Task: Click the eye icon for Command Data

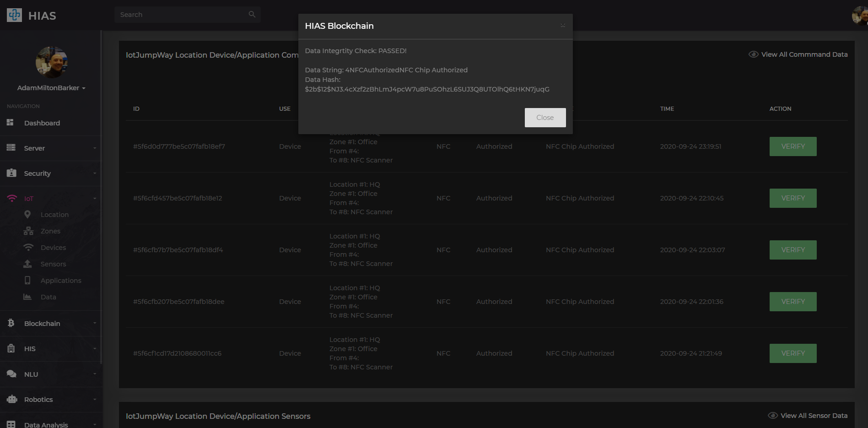Action: click(753, 54)
